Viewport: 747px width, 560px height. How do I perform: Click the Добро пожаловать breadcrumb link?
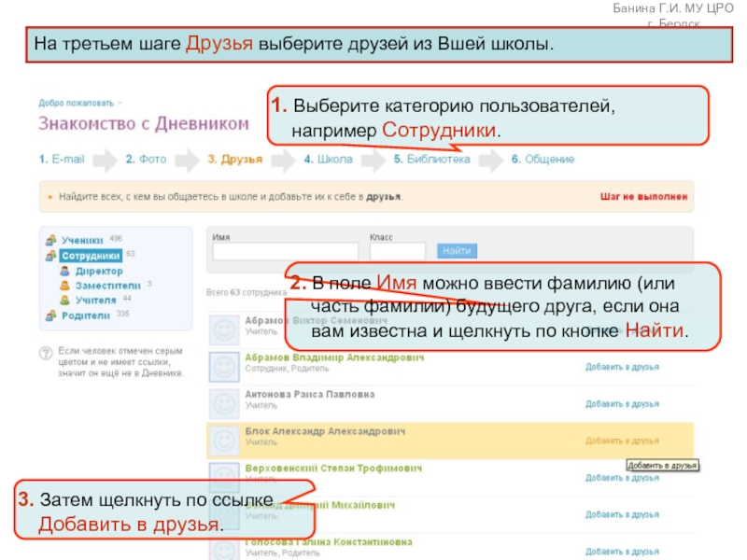pyautogui.click(x=77, y=103)
